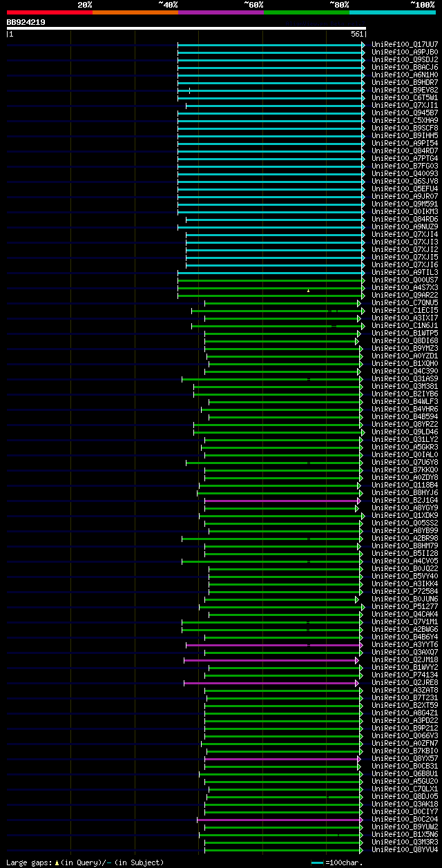Click the arrowhead ending the UniRef100_Q1XDK9 bar
442x868 pixels.
363,516
